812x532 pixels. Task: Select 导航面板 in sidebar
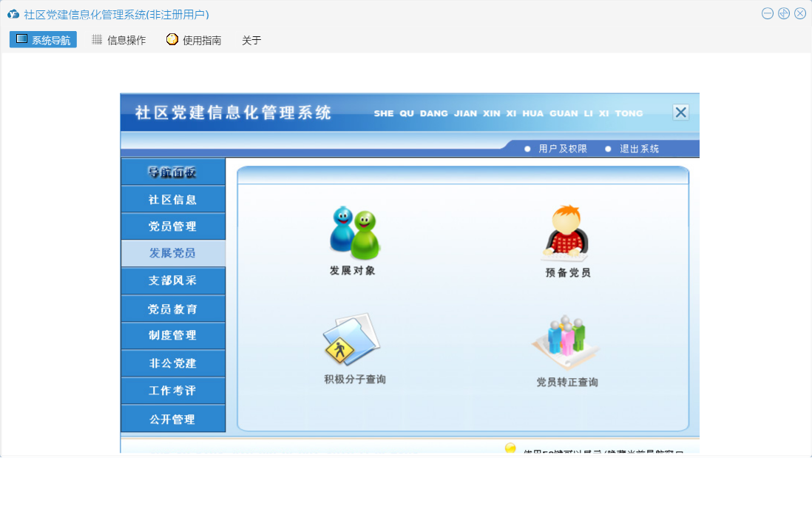[173, 172]
